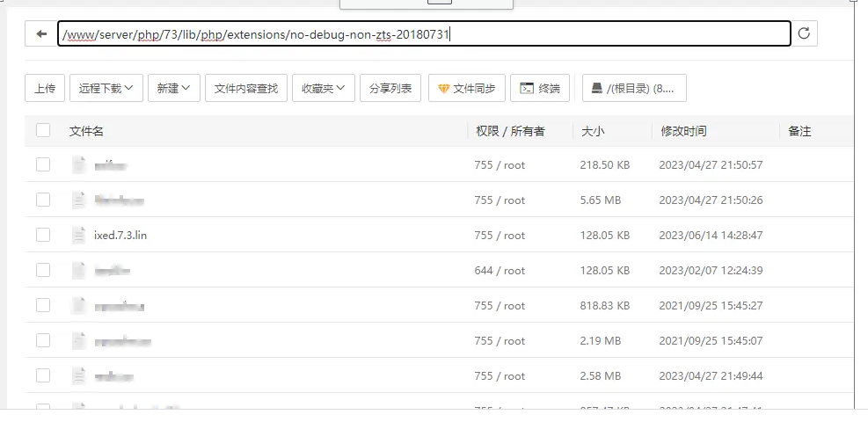The width and height of the screenshot is (868, 422).
Task: Open 文件内容查找 search
Action: coord(246,88)
